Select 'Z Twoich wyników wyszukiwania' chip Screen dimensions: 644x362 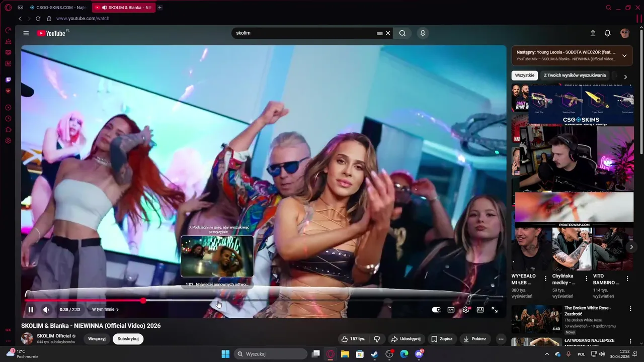(575, 75)
